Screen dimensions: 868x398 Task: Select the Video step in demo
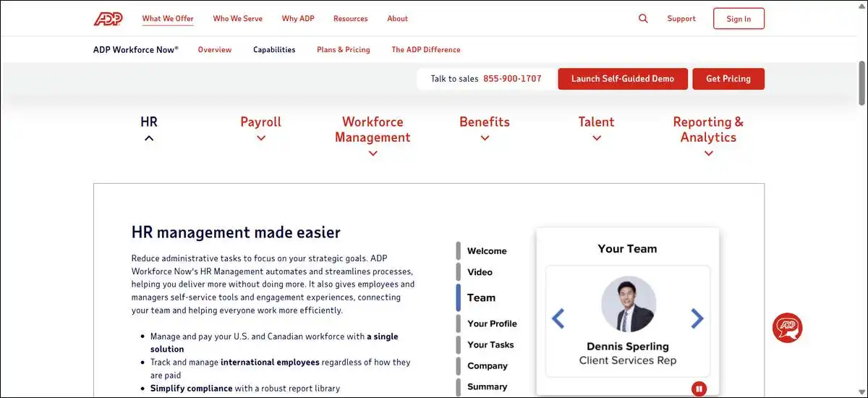(x=480, y=272)
